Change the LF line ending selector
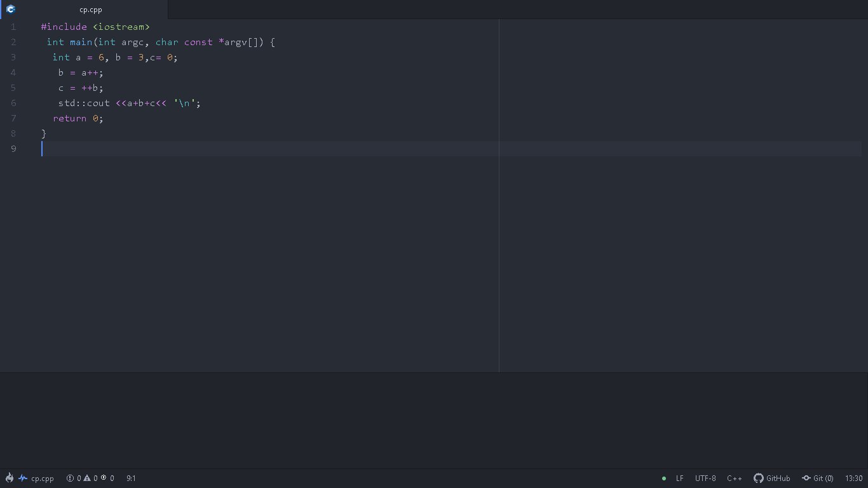Image resolution: width=868 pixels, height=488 pixels. [x=680, y=478]
